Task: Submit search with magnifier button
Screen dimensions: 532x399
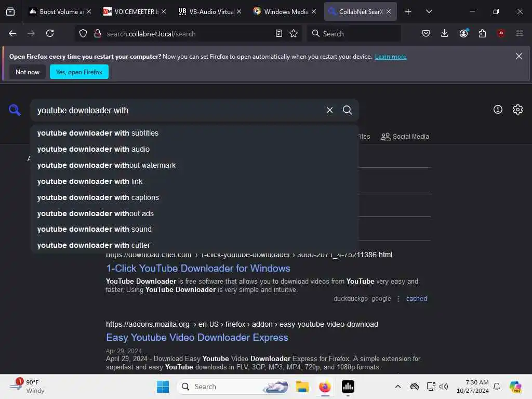Action: (347, 110)
